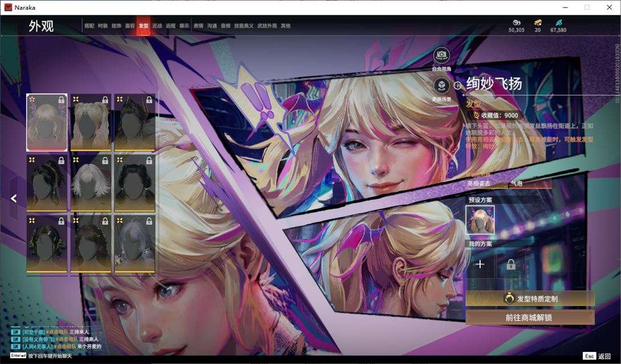The width and height of the screenshot is (621, 364).
Task: Click the Esc 返回 back button
Action: coord(598,356)
